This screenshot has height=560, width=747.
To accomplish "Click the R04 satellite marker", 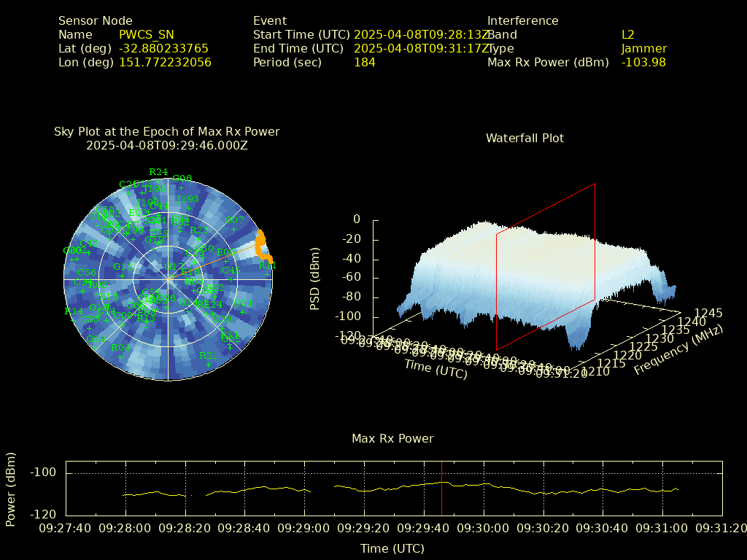I will point(120,357).
